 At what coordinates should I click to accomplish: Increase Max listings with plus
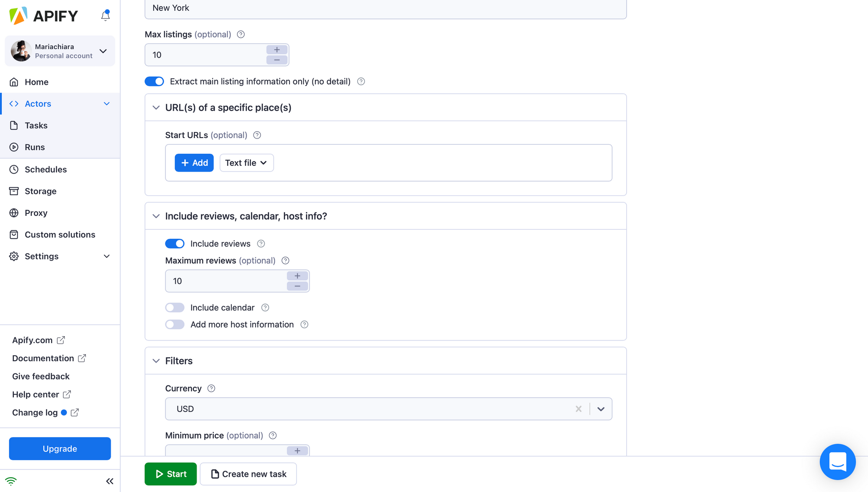277,50
